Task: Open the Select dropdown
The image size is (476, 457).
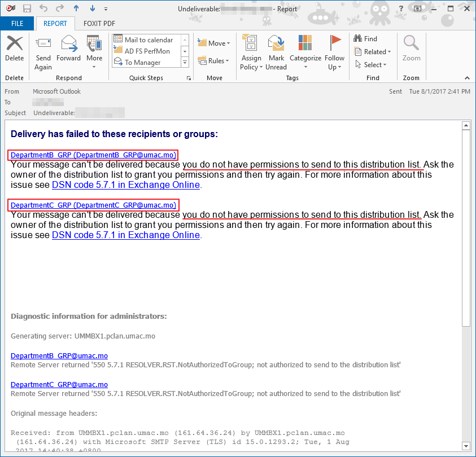Action: [371, 64]
